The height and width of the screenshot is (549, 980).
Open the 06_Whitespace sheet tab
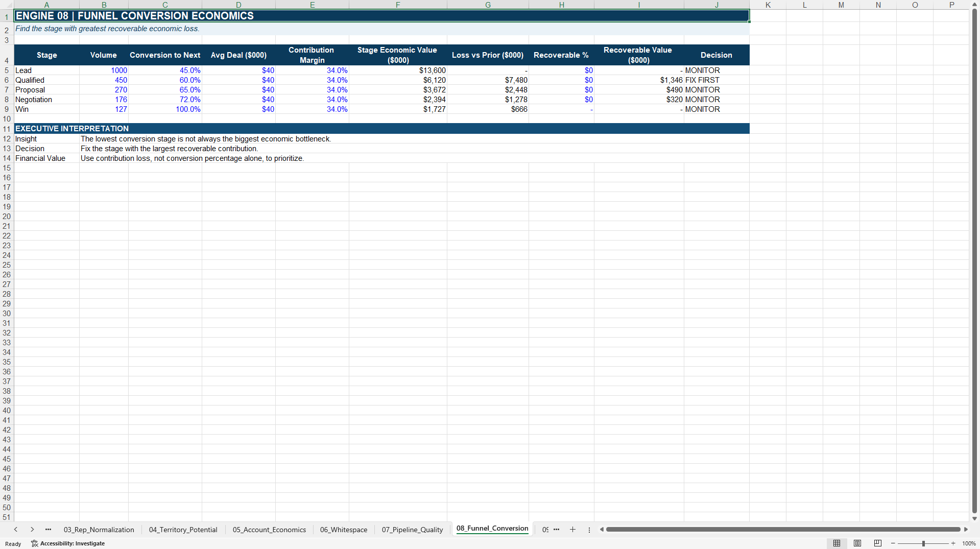(x=344, y=530)
